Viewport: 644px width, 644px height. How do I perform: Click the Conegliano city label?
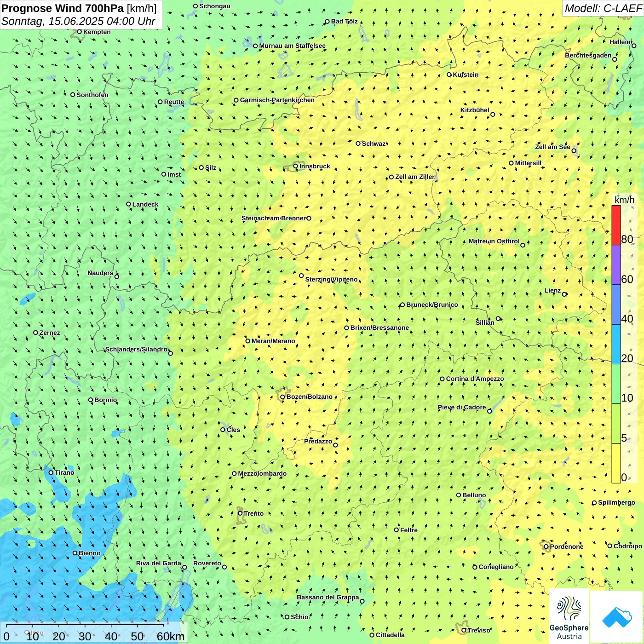click(496, 567)
